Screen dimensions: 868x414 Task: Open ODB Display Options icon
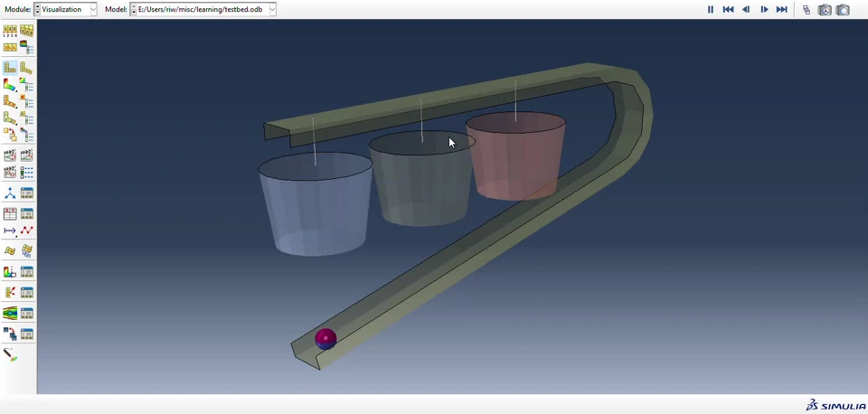coord(10,47)
